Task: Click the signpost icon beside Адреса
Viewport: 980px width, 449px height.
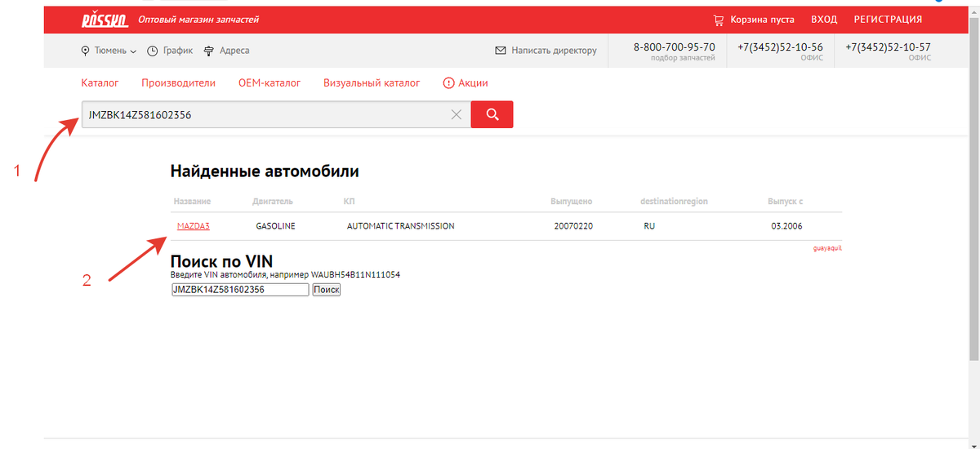Action: [209, 51]
